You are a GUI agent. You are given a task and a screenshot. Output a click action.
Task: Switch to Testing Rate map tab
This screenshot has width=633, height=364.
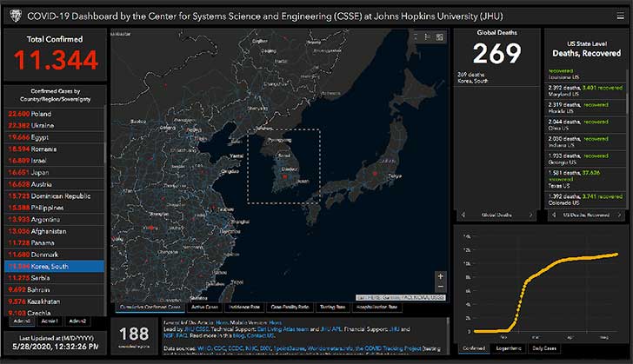333,308
